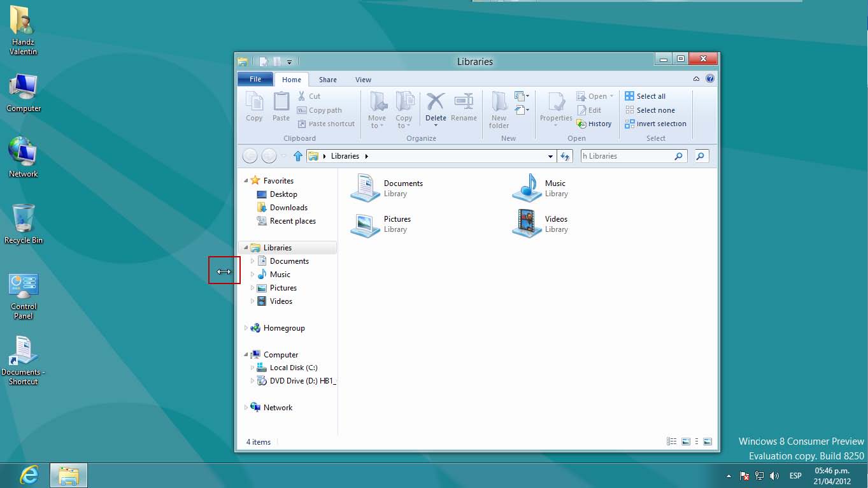Click the File Explorer taskbar button
This screenshot has width=868, height=488.
(69, 475)
